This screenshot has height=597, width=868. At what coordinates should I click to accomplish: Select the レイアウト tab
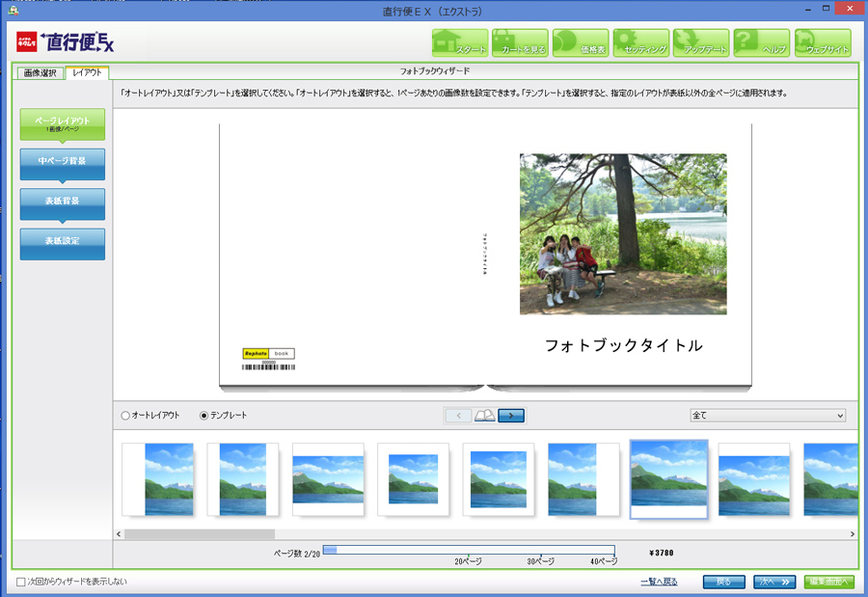(87, 72)
